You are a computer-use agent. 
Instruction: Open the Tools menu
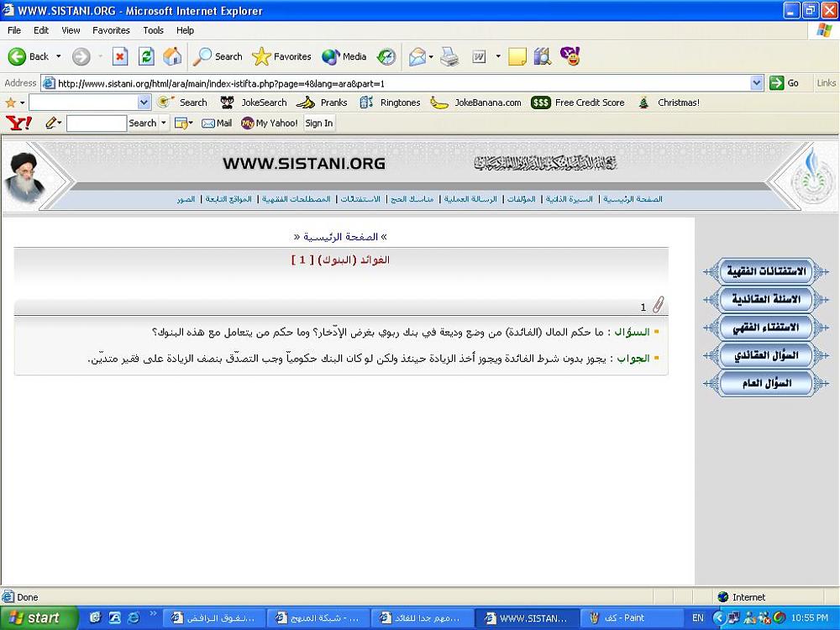coord(153,30)
